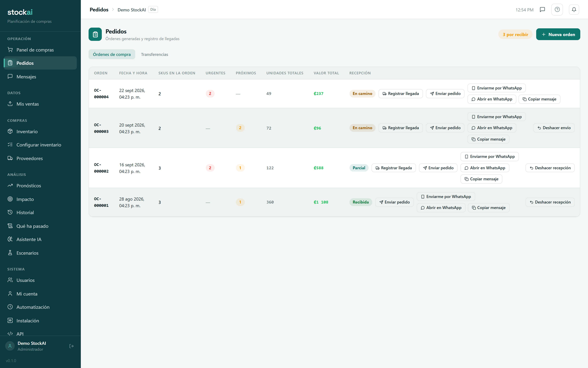
Task: Open the help question mark icon
Action: pyautogui.click(x=557, y=10)
